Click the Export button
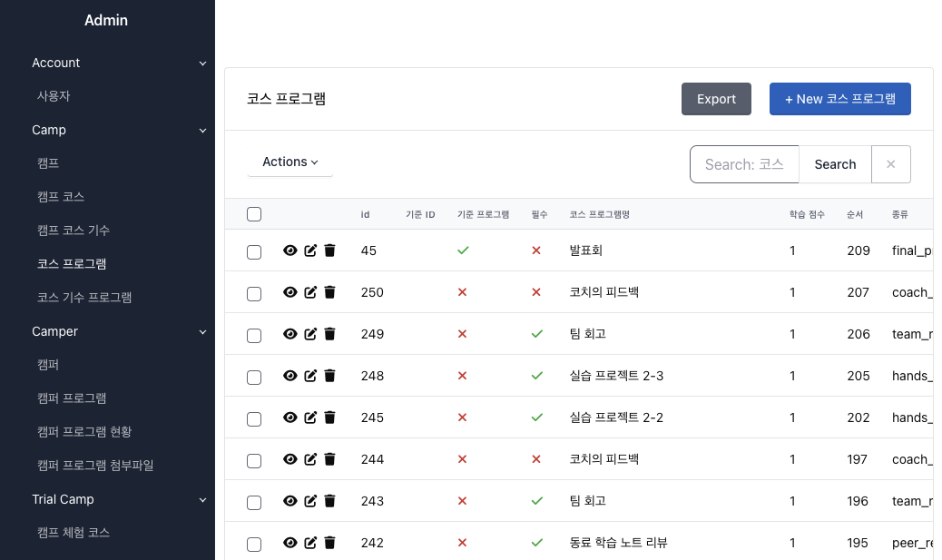 pyautogui.click(x=716, y=99)
